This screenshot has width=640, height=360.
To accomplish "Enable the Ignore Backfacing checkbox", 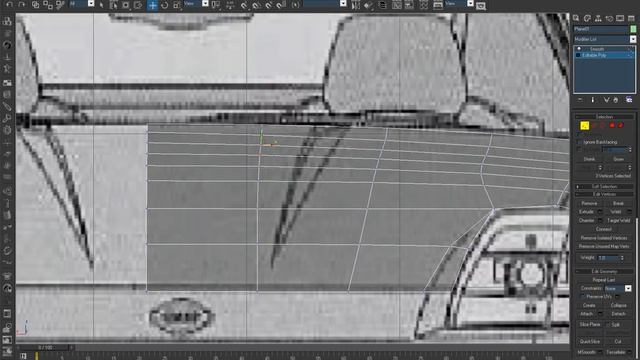I will (580, 142).
